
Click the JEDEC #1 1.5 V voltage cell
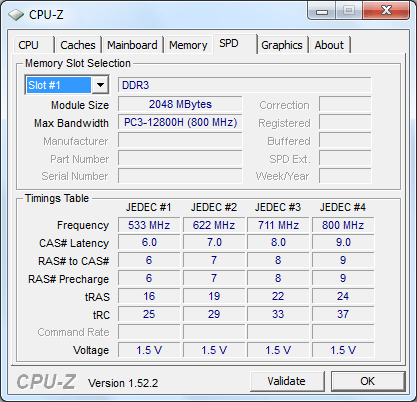tap(149, 350)
